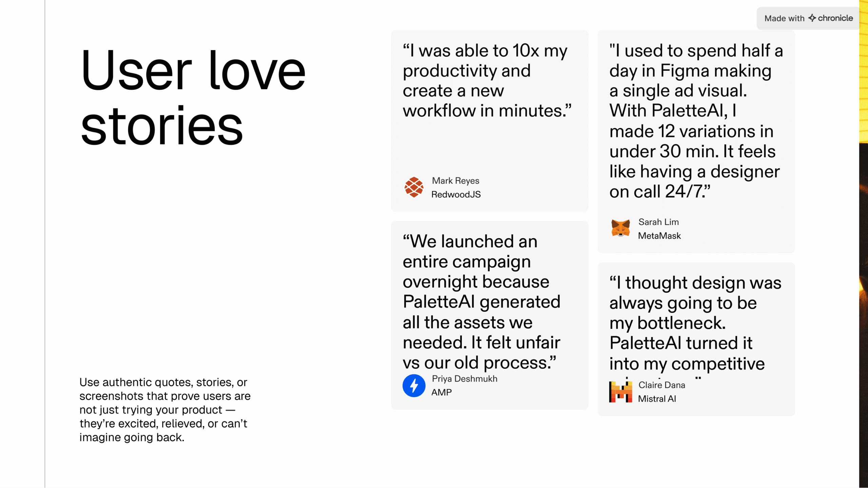The width and height of the screenshot is (868, 488).
Task: Click the design bottleneck testimonial quote
Action: point(695,323)
